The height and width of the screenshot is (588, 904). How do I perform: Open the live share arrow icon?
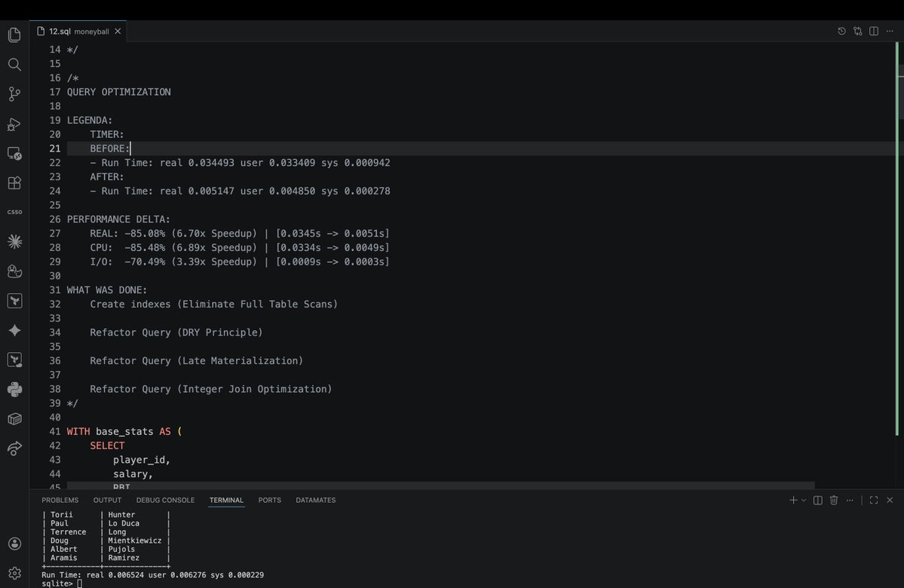click(x=14, y=448)
